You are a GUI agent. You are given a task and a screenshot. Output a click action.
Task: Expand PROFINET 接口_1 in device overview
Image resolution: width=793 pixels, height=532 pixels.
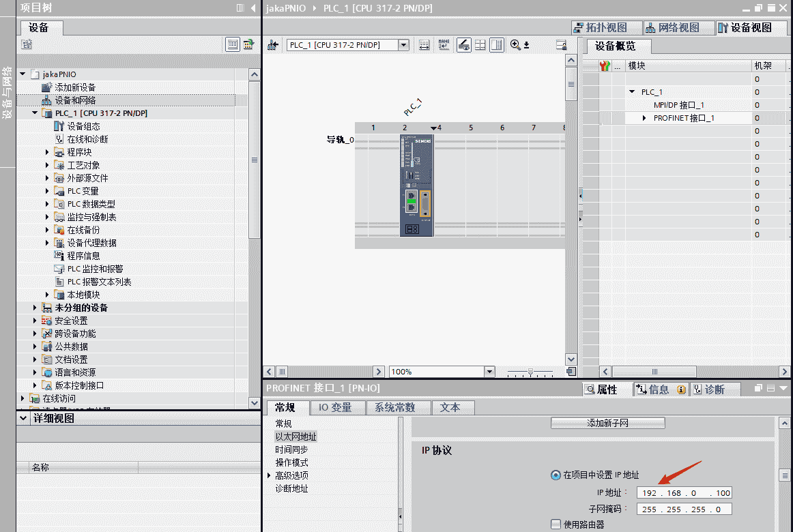(x=644, y=118)
